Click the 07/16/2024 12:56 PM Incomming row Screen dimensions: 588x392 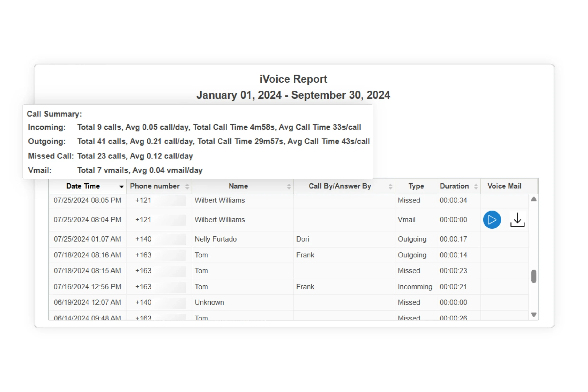[x=87, y=286]
